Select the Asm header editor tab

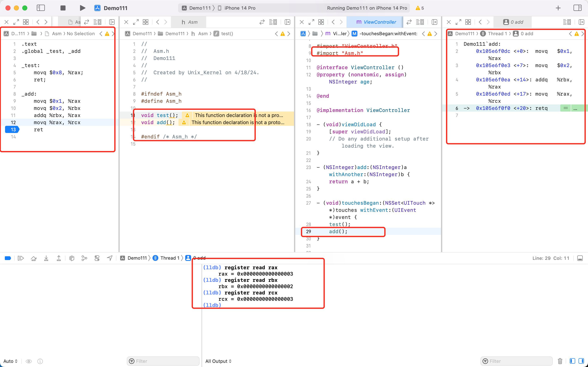[189, 22]
